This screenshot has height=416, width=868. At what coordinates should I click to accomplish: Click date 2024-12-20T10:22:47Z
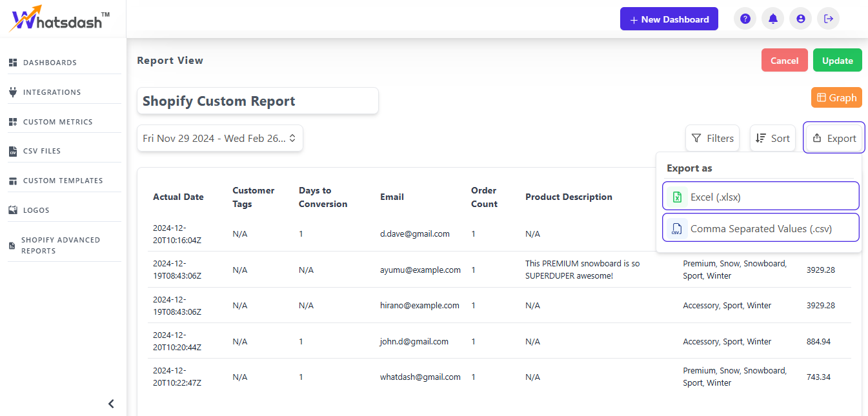(x=177, y=377)
